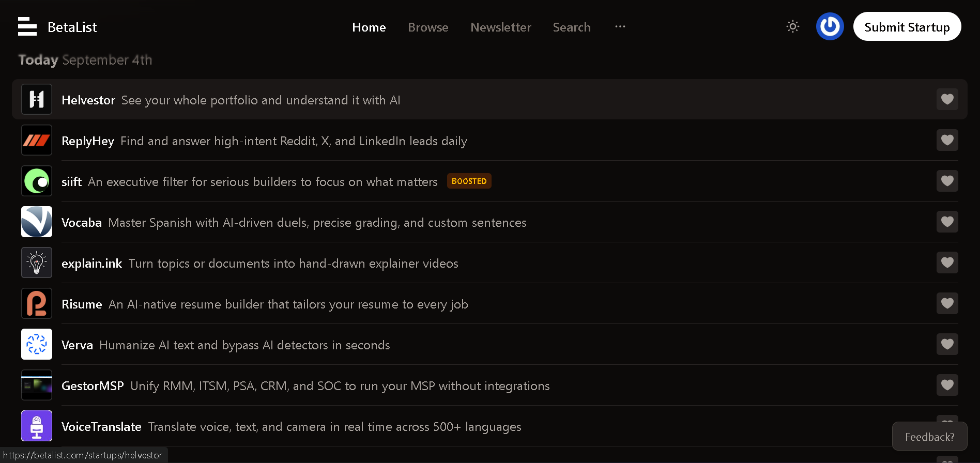
Task: Like Risume with the heart button
Action: point(947,303)
